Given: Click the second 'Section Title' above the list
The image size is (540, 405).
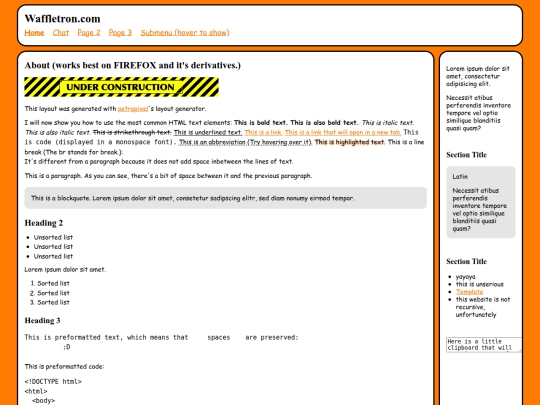Looking at the screenshot, I should 467,262.
